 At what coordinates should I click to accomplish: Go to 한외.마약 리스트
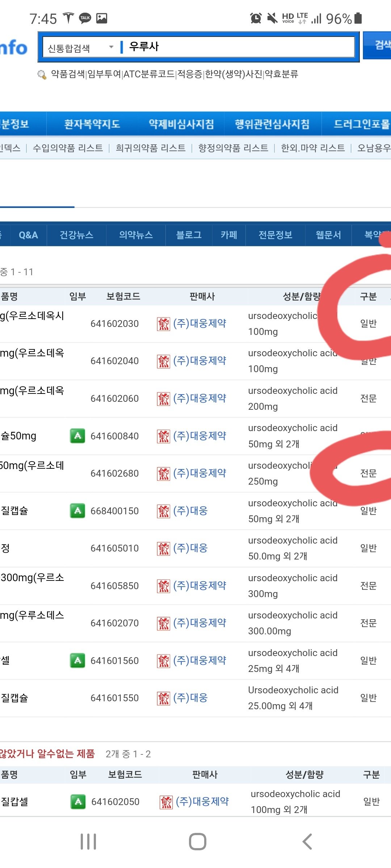pyautogui.click(x=313, y=148)
